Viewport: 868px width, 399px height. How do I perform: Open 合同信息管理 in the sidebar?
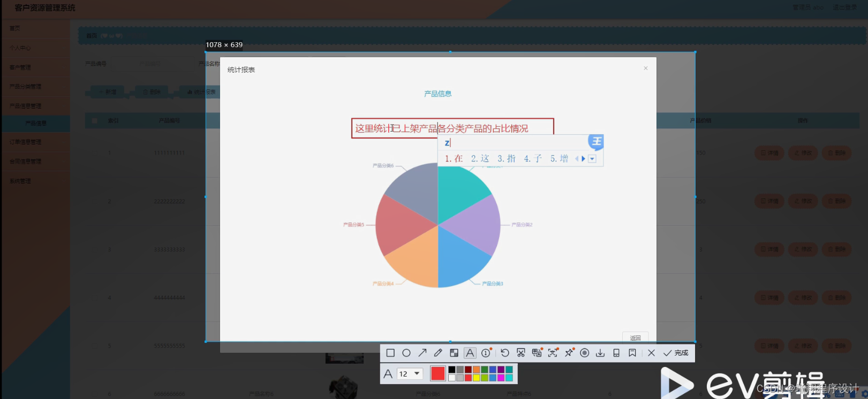pos(35,161)
